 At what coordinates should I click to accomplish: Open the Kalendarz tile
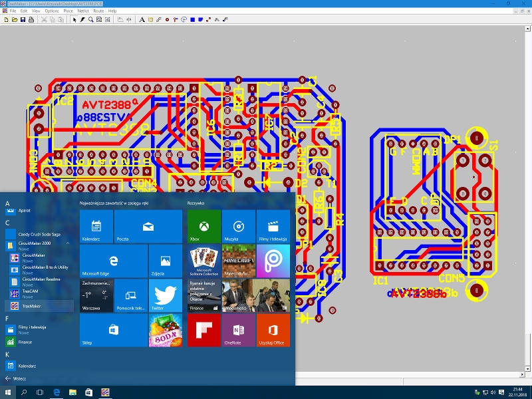tap(96, 226)
